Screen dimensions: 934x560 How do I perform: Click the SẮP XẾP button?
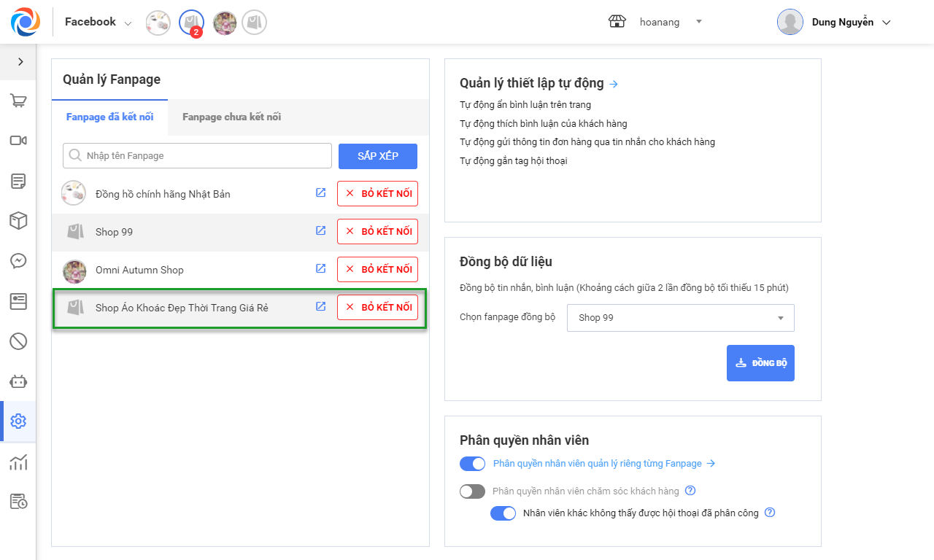[x=378, y=156]
